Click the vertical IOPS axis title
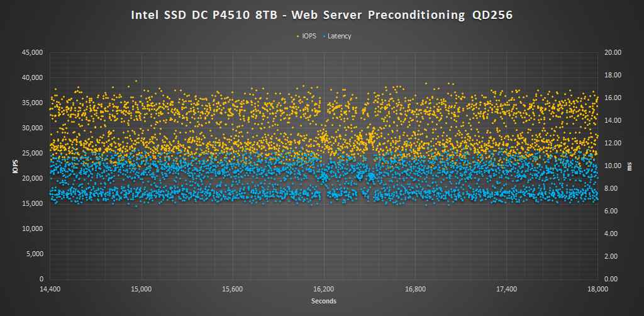The width and height of the screenshot is (644, 316). 16,166
